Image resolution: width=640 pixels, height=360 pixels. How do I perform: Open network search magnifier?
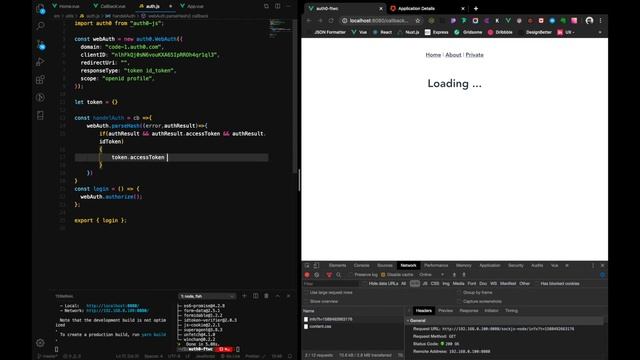tap(338, 275)
